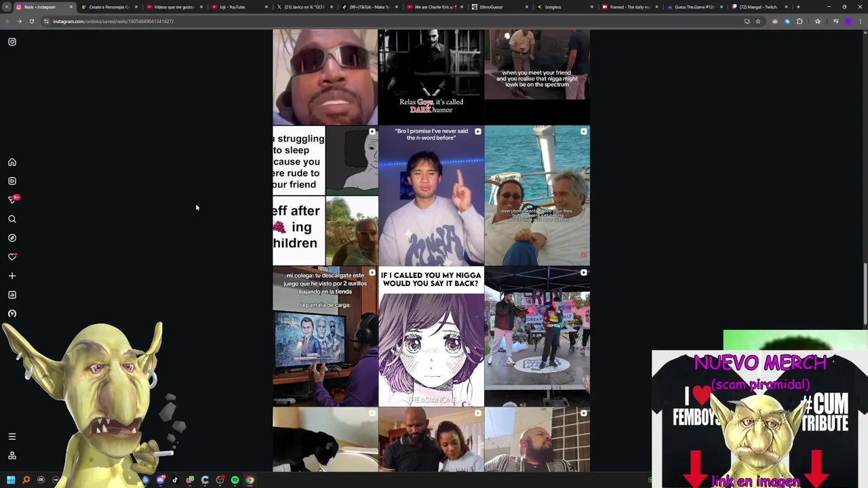This screenshot has width=868, height=488.
Task: Switch to the TikTok - Make Your Day tab
Action: coord(369,7)
